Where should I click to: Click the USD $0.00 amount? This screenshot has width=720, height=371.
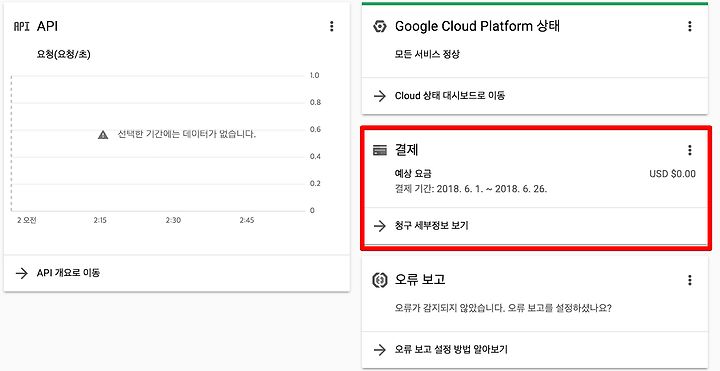[x=672, y=174]
